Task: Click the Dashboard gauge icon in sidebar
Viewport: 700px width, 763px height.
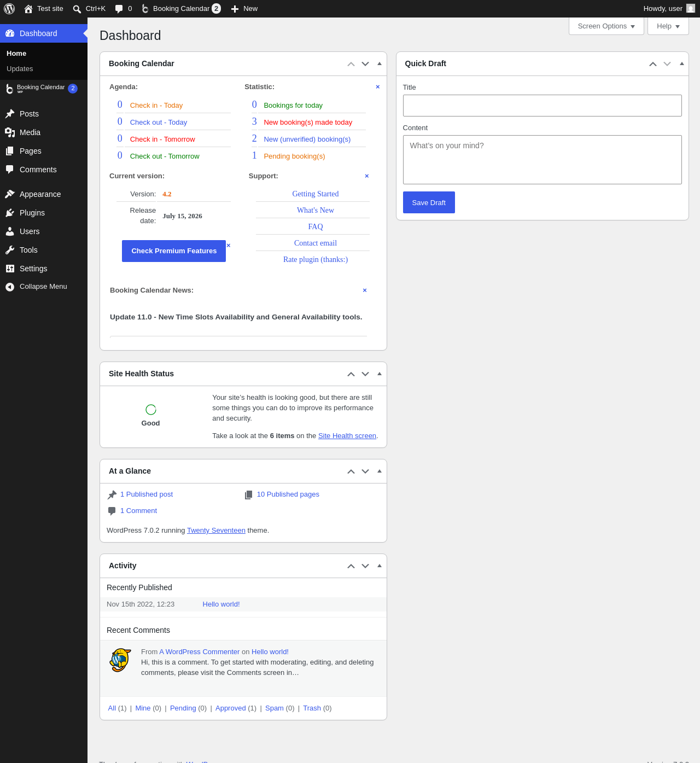Action: 10,33
